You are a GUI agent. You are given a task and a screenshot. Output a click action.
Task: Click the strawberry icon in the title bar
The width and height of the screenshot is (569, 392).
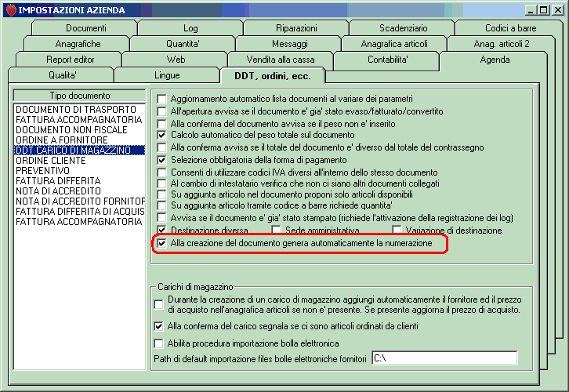tap(11, 9)
